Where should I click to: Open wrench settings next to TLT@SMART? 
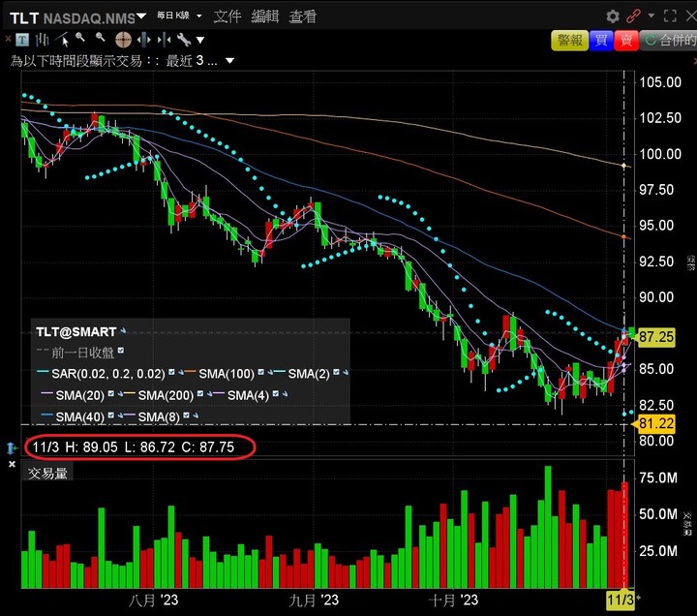(123, 331)
